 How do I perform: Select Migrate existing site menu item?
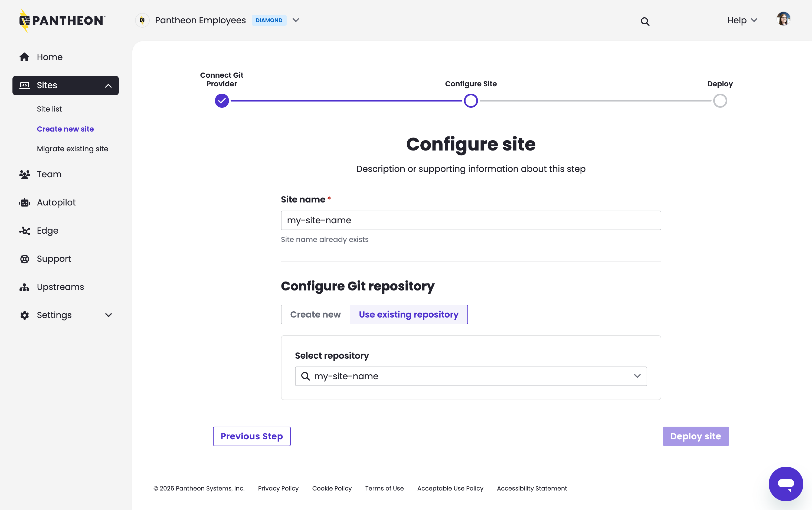coord(73,148)
